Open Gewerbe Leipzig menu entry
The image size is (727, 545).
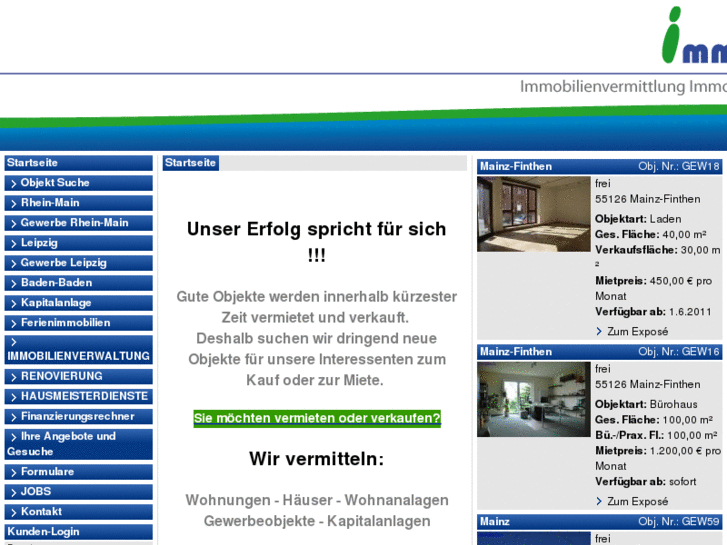click(78, 263)
